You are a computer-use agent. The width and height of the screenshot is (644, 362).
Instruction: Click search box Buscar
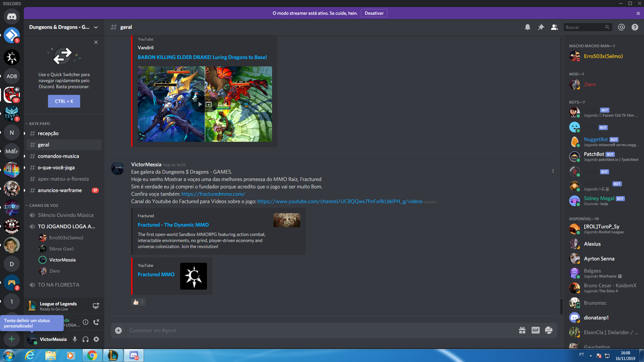588,27
